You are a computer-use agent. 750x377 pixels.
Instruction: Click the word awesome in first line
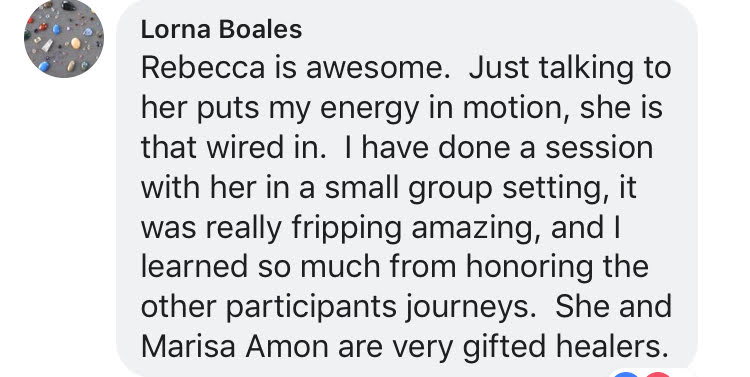click(x=375, y=68)
